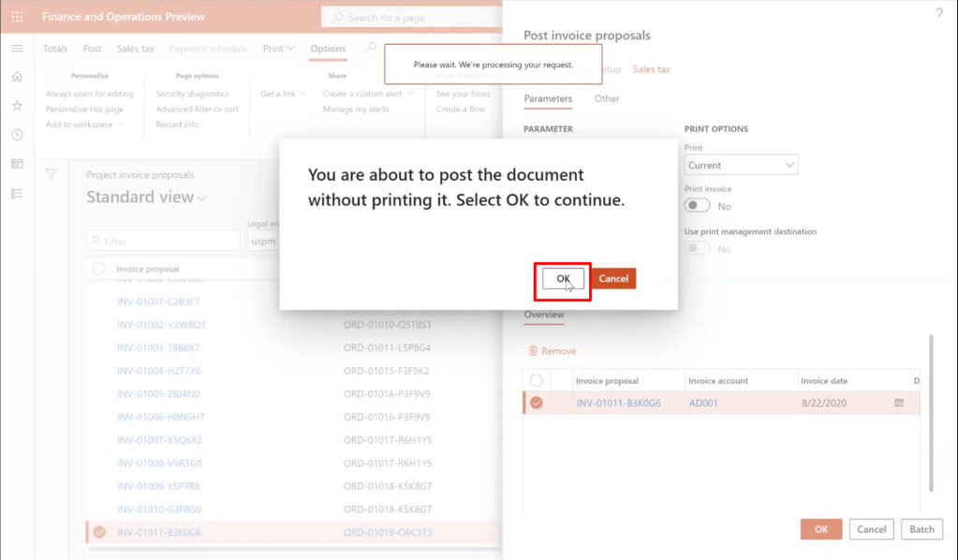Open the filter funnel icon pane
The width and height of the screenshot is (958, 560).
coord(52,174)
